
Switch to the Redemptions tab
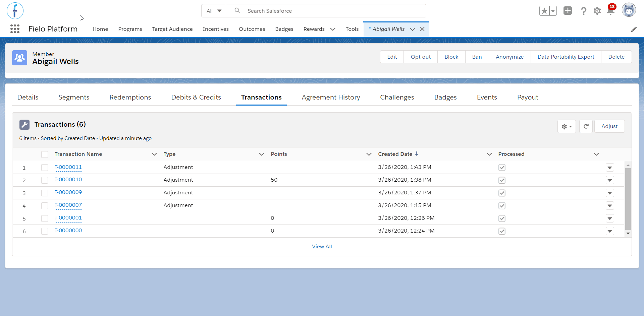[130, 97]
